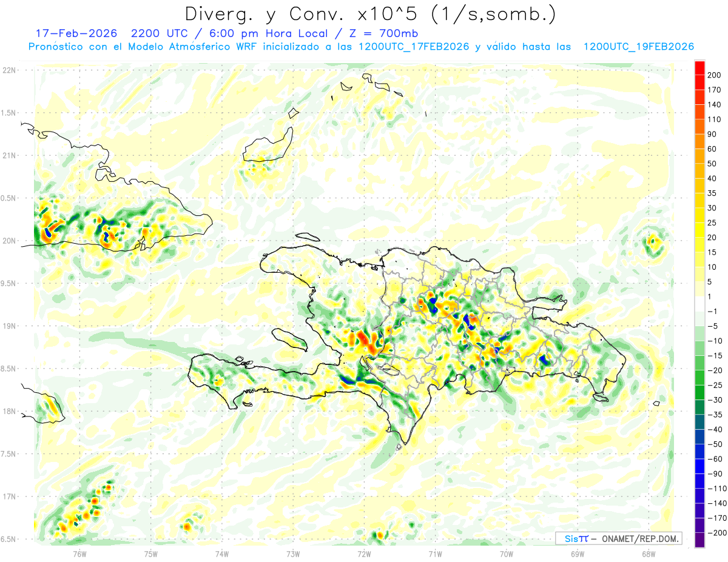Click the '75W' longitude label

(151, 554)
